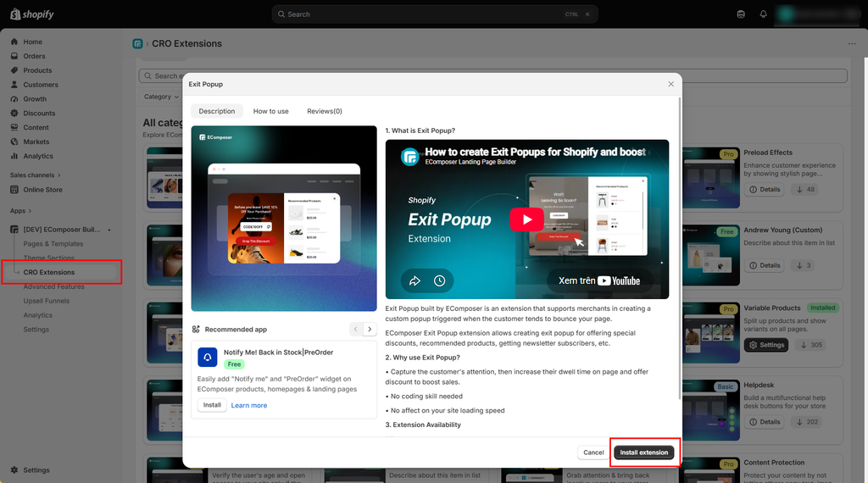Open Details for Preload Effects
Screen dimensions: 868x483
(x=765, y=189)
